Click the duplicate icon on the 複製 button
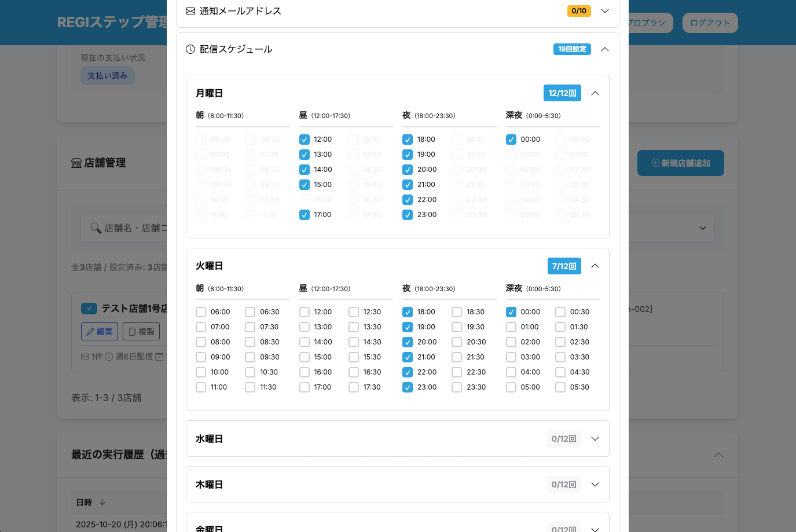 tap(132, 331)
